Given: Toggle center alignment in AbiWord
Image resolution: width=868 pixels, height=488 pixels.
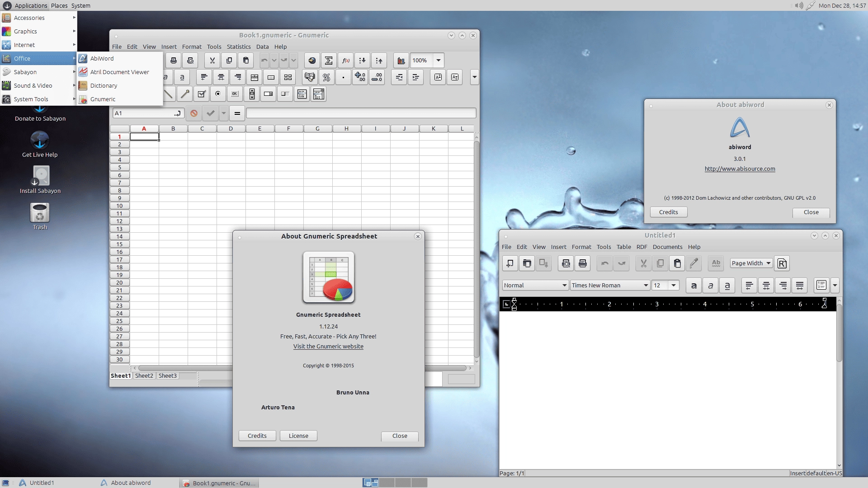Looking at the screenshot, I should [766, 286].
